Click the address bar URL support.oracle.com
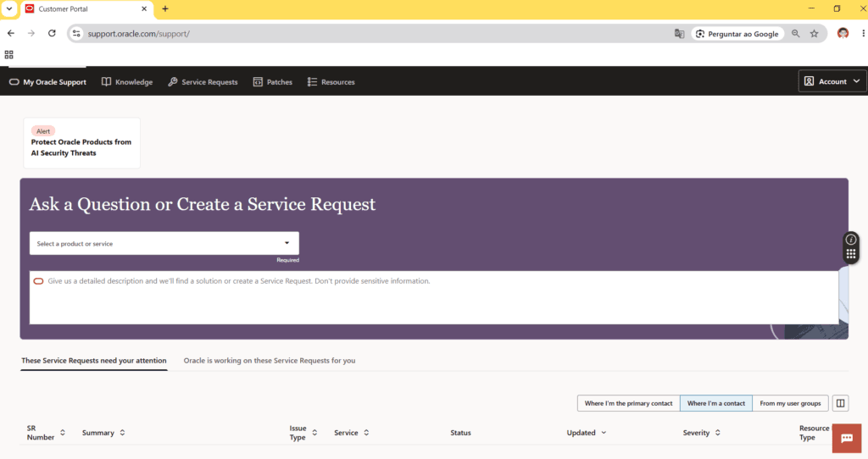 click(x=138, y=34)
